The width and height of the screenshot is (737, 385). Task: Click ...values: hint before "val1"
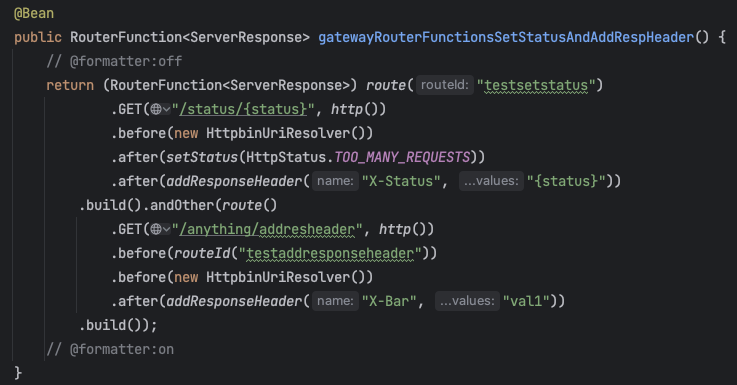pos(467,301)
